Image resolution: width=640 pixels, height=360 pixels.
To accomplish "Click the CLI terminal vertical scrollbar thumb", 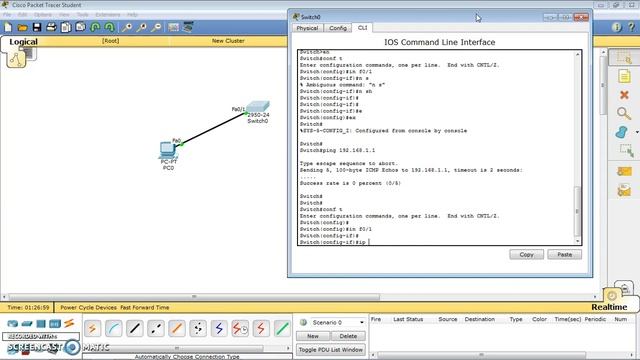I will pyautogui.click(x=578, y=211).
